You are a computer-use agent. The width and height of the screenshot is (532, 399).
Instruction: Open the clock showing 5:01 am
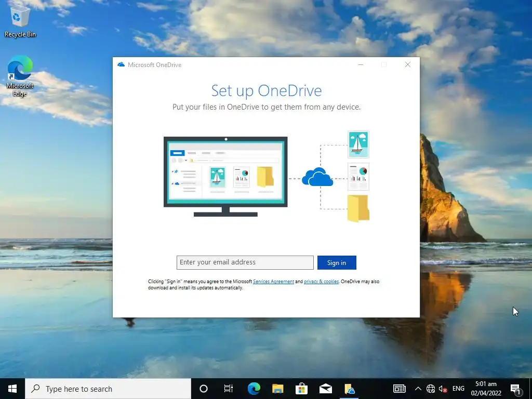[486, 389]
